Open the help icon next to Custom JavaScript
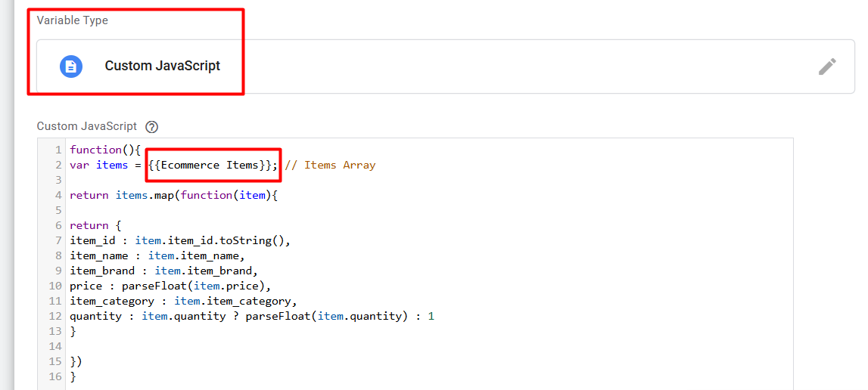Image resolution: width=868 pixels, height=390 pixels. (x=152, y=127)
